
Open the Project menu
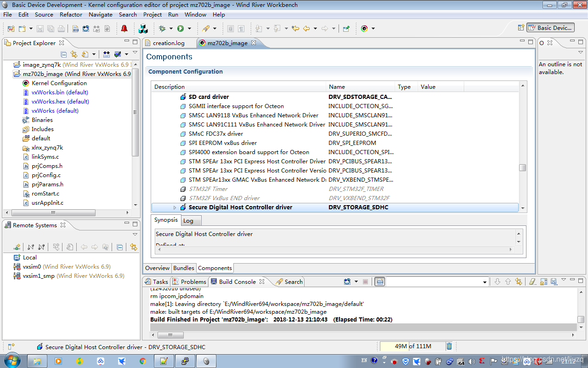point(153,14)
